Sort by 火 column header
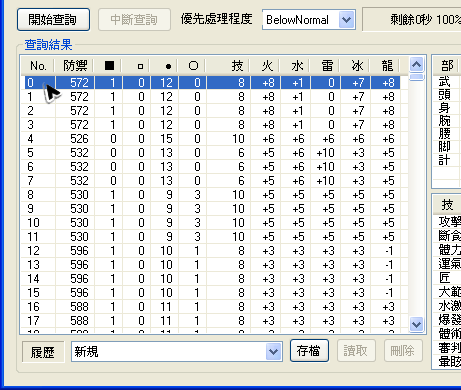The image size is (461, 390). 266,66
